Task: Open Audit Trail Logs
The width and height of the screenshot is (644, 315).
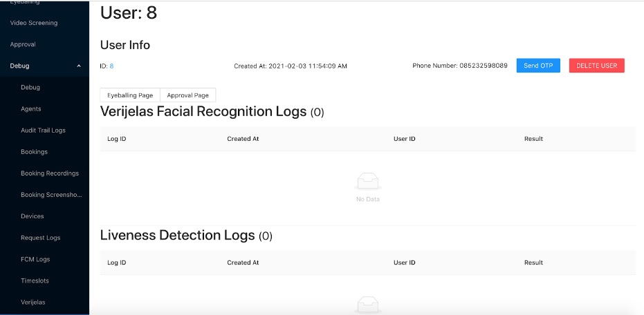Action: pos(43,130)
